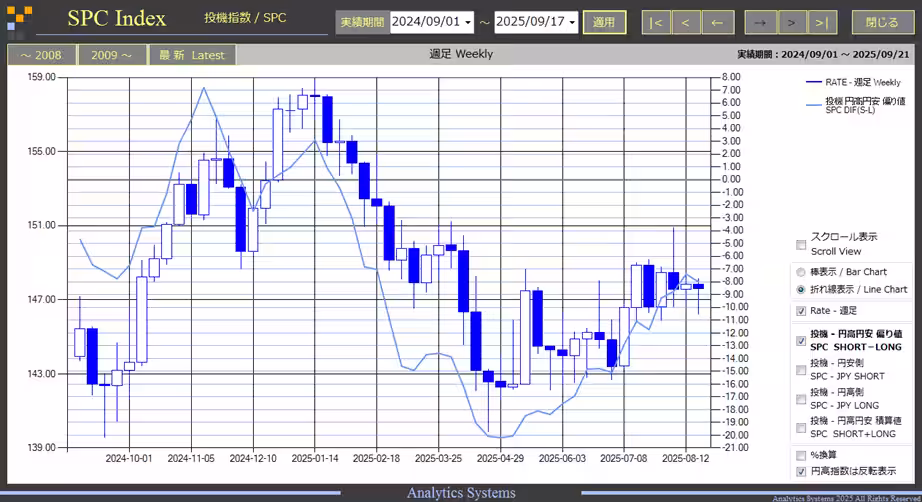Move forward one step with right arrow button

[760, 22]
